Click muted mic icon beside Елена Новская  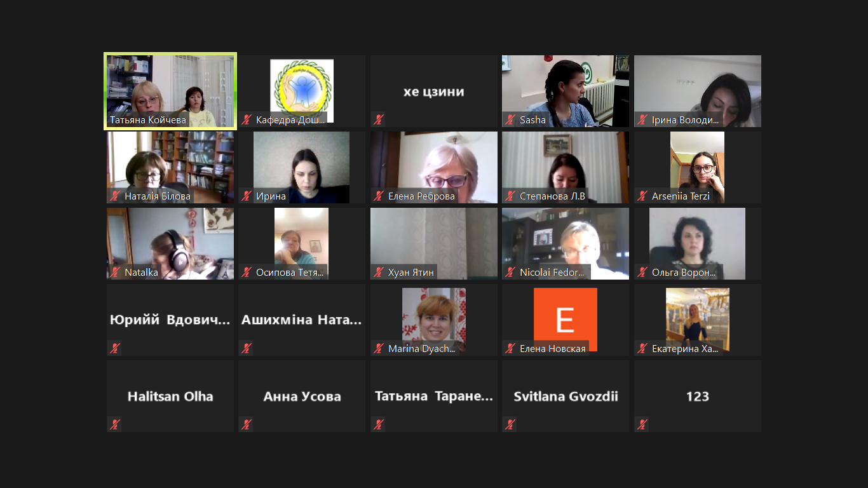tap(510, 348)
